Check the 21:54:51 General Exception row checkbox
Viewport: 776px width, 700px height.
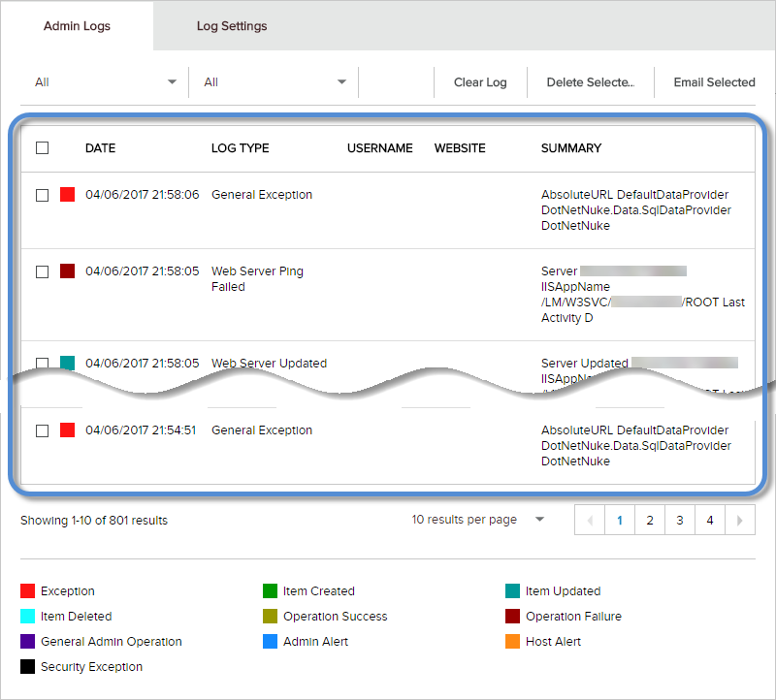42,430
